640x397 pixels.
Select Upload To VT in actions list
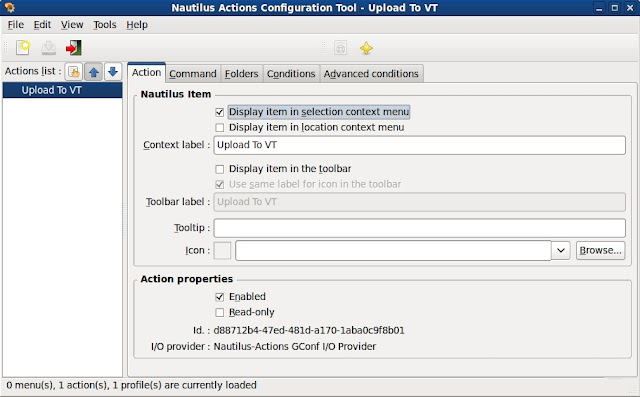[x=62, y=90]
